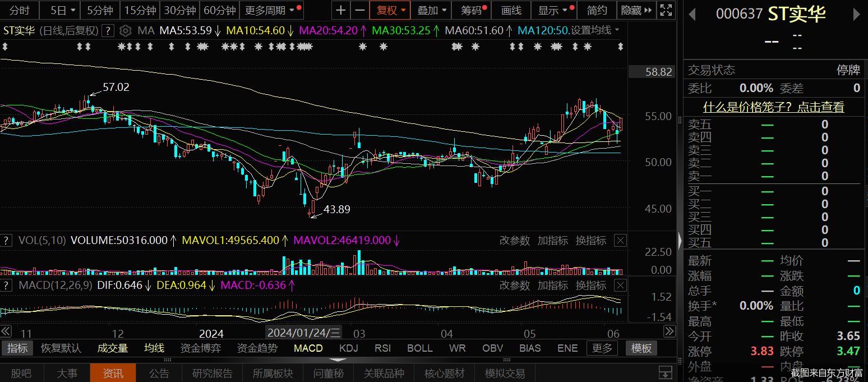Image resolution: width=868 pixels, height=382 pixels.
Task: Click 换指标 in MACD panel
Action: pyautogui.click(x=591, y=286)
